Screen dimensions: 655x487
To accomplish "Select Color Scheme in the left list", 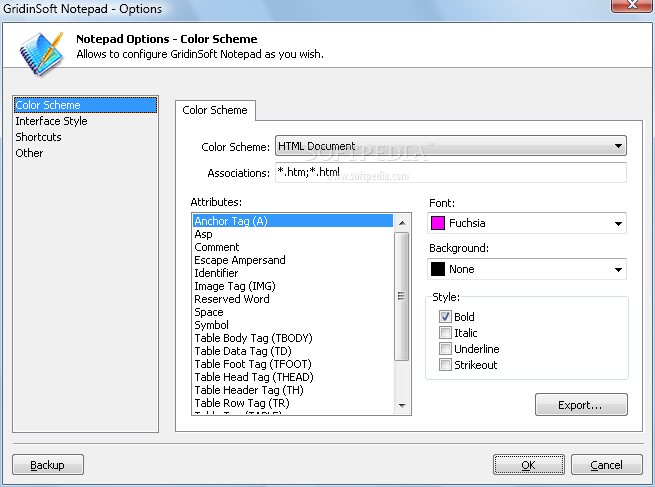I will click(x=85, y=105).
